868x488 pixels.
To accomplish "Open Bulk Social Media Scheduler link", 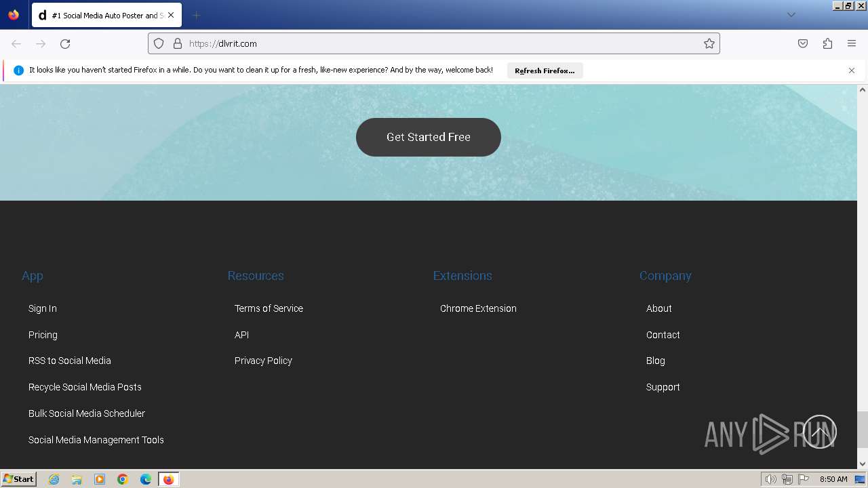I will pos(87,413).
